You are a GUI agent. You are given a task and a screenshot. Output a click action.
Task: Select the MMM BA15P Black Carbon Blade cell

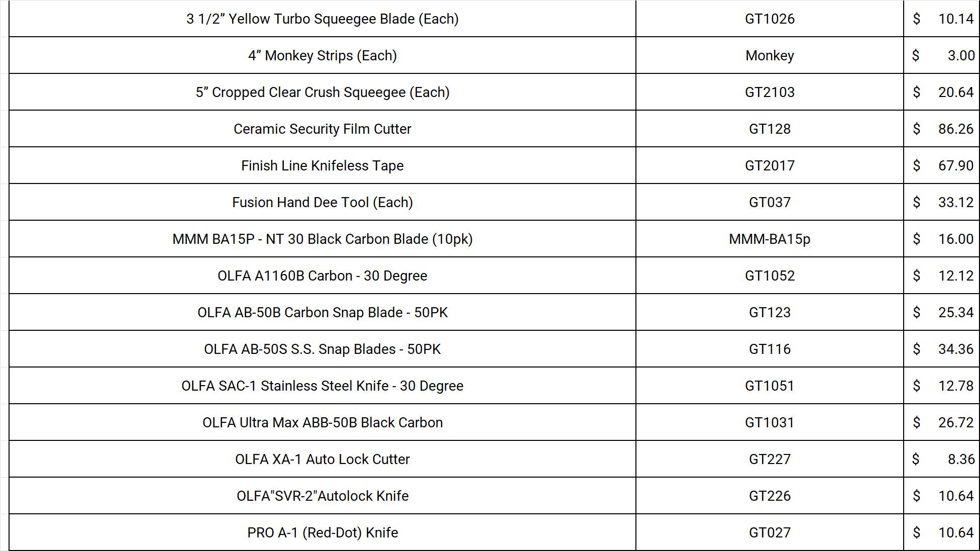(x=322, y=239)
